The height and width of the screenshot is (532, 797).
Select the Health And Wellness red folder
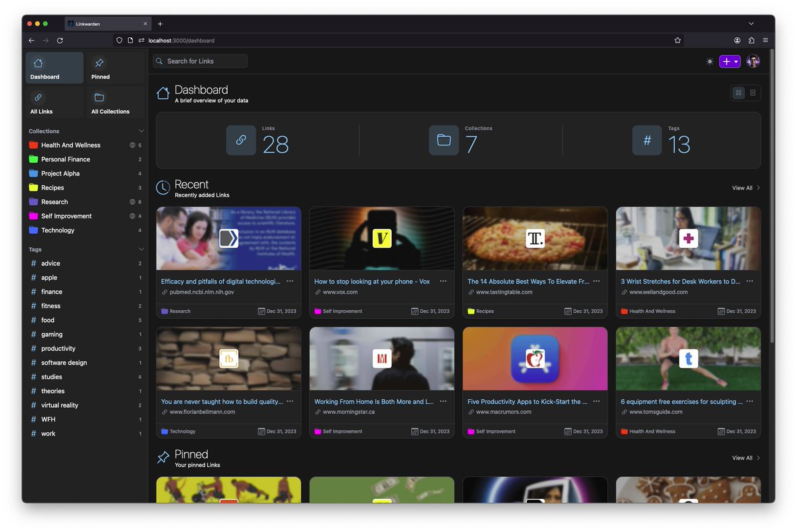tap(84, 145)
